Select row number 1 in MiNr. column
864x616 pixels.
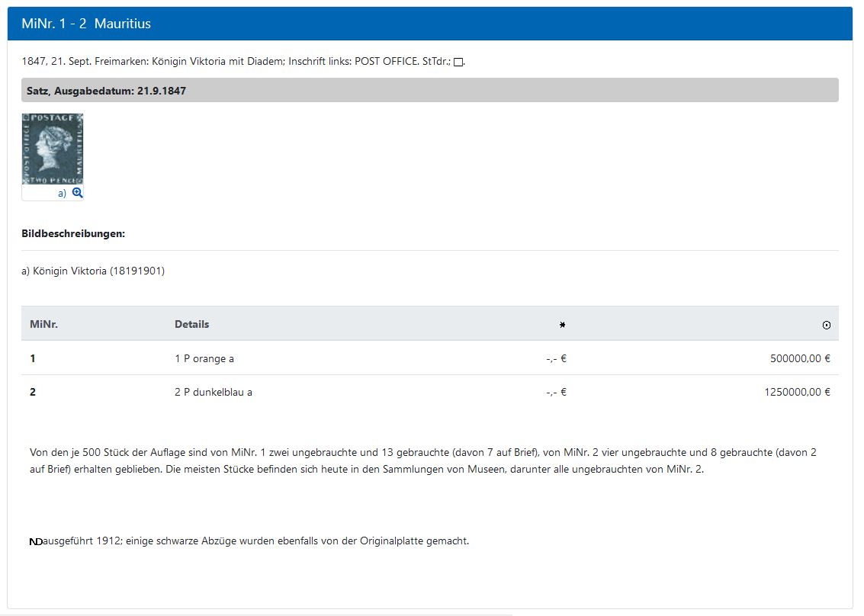[33, 358]
